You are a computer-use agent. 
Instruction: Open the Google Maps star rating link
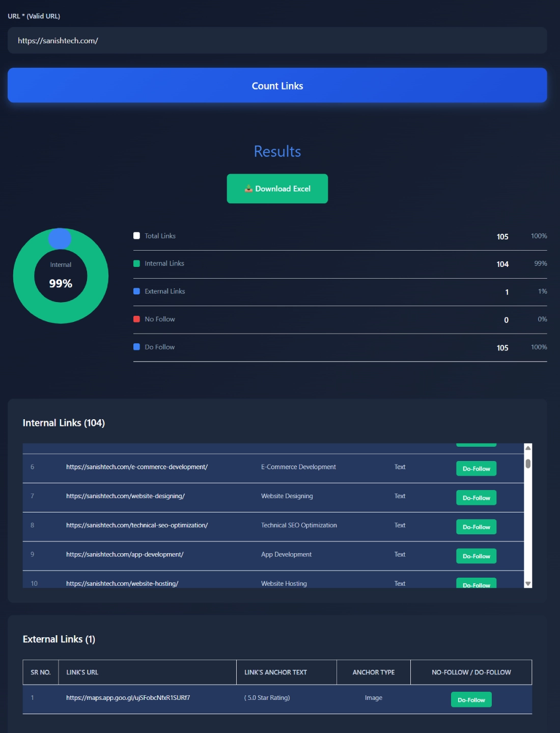tap(128, 698)
